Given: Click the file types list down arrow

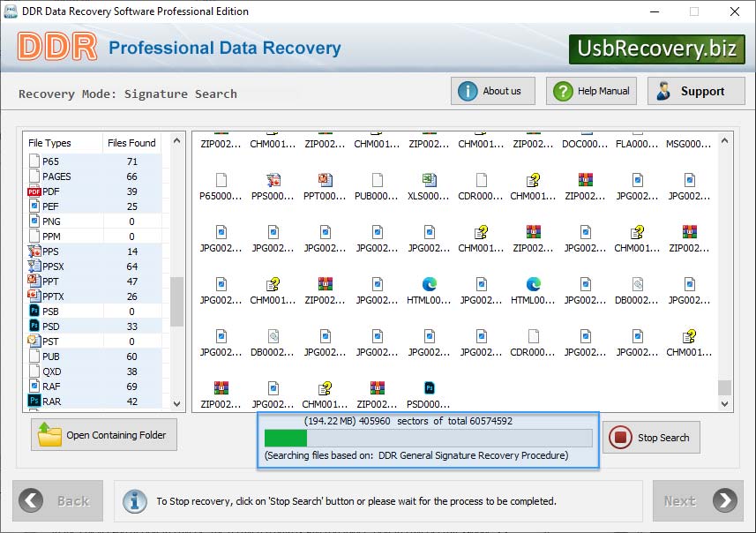Looking at the screenshot, I should 177,404.
